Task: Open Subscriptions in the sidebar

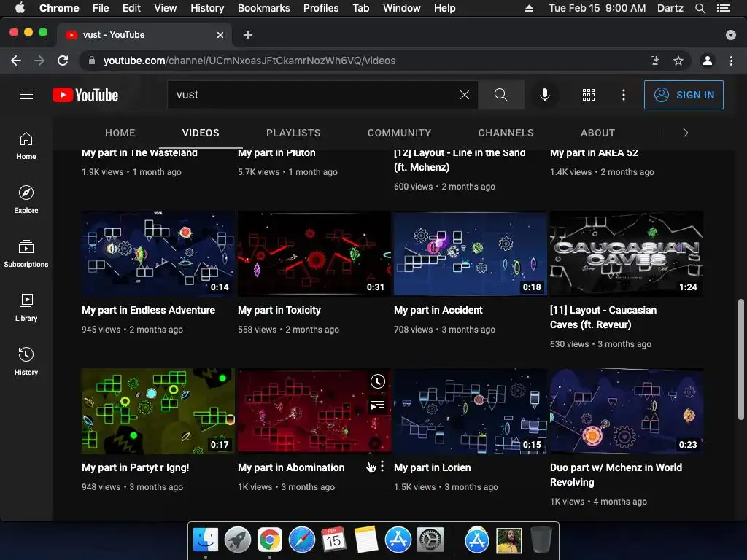Action: tap(26, 253)
